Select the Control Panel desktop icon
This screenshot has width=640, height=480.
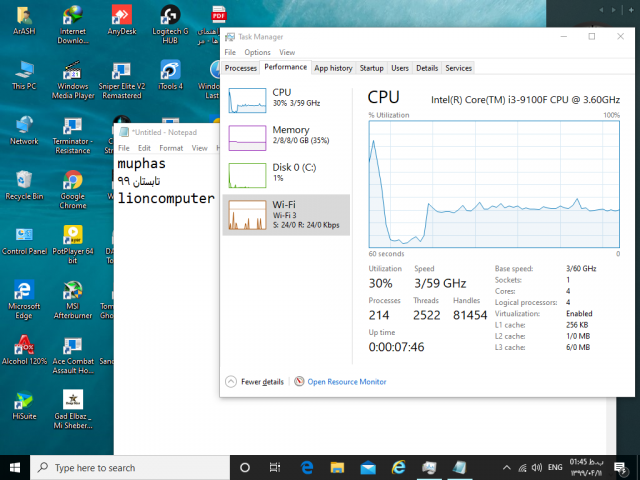point(24,241)
